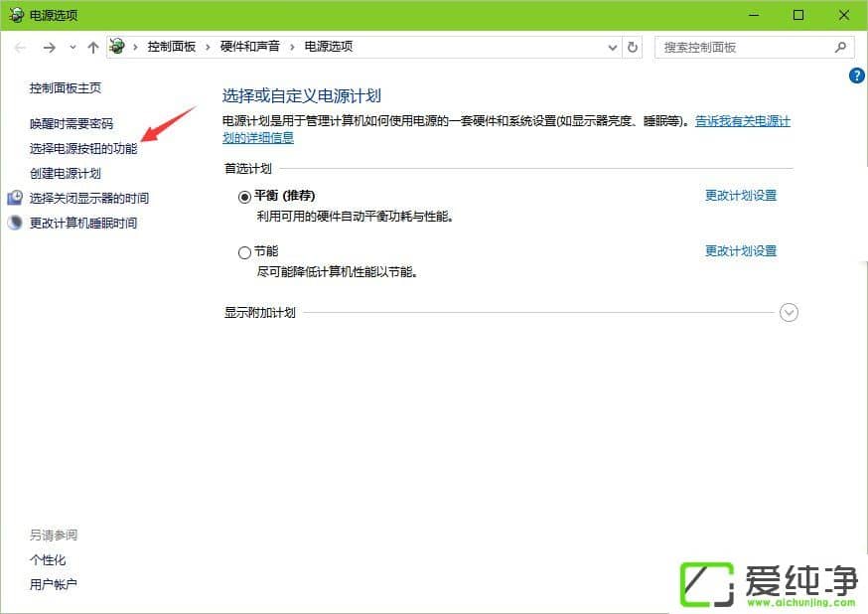The image size is (868, 614).
Task: Expand 显示附加计划 with the chevron
Action: click(x=790, y=313)
